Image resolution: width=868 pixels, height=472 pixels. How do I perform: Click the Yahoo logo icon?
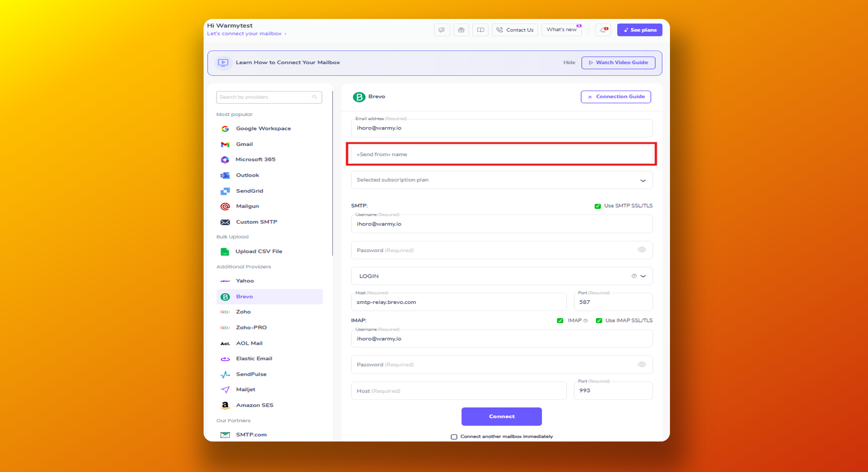pyautogui.click(x=225, y=281)
